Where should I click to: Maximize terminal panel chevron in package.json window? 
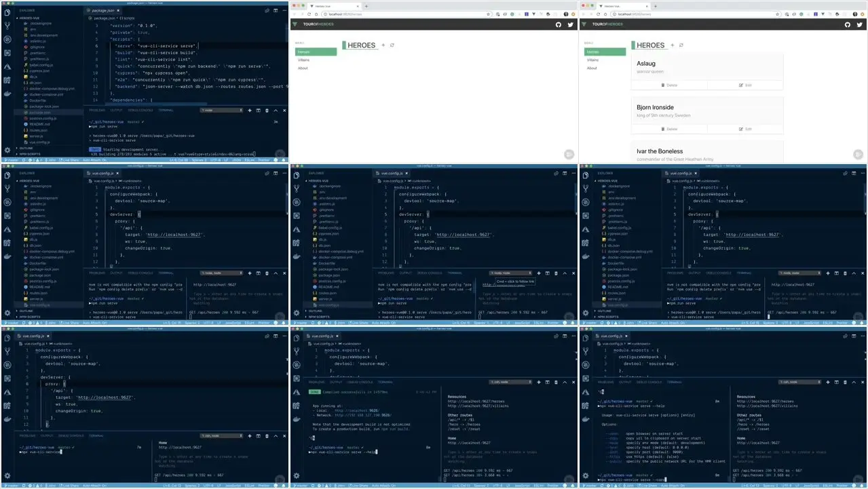(x=276, y=111)
